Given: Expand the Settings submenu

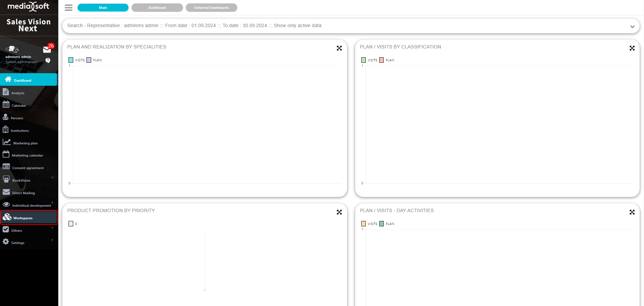Looking at the screenshot, I should pos(52,240).
